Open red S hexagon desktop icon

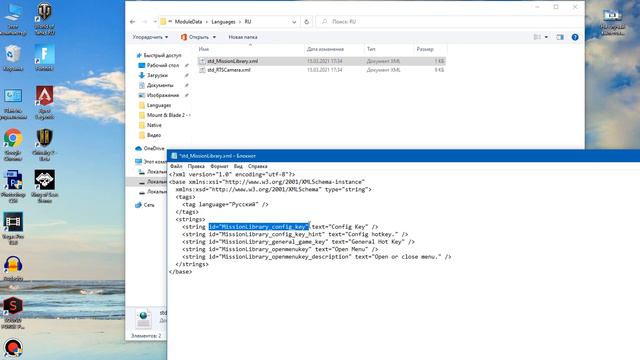click(13, 313)
